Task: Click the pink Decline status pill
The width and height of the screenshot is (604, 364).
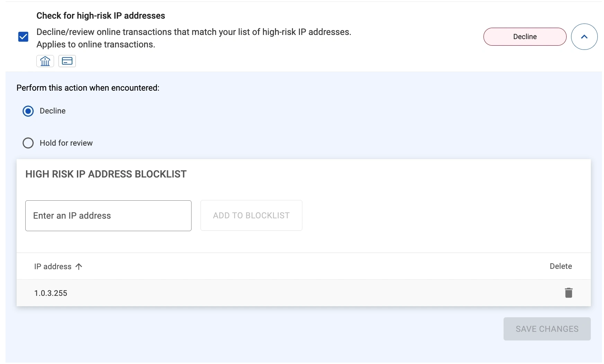Action: tap(525, 37)
